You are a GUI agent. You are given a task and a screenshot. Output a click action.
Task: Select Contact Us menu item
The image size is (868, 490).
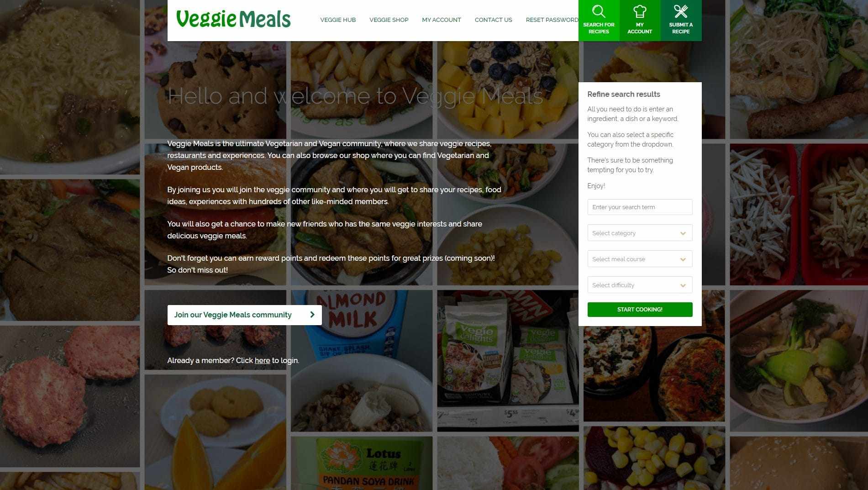click(494, 20)
